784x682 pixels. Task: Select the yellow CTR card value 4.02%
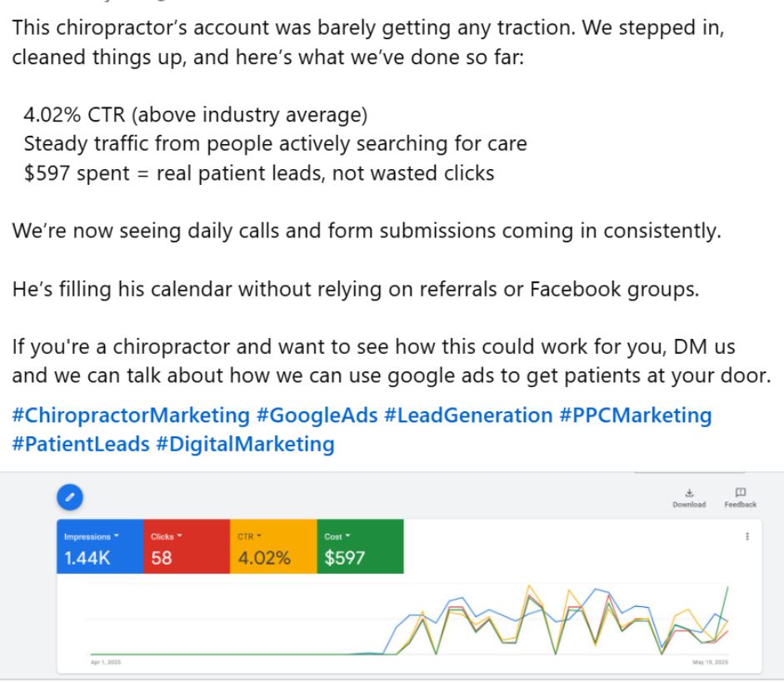(x=264, y=558)
